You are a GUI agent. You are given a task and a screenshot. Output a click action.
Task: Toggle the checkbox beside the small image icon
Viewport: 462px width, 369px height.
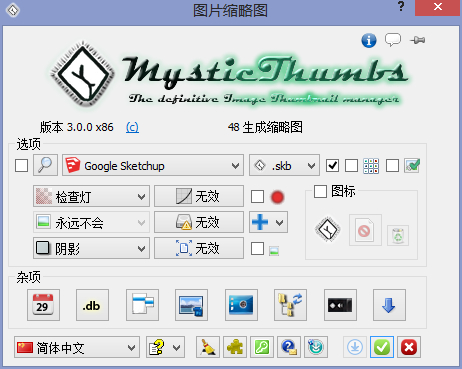point(257,249)
